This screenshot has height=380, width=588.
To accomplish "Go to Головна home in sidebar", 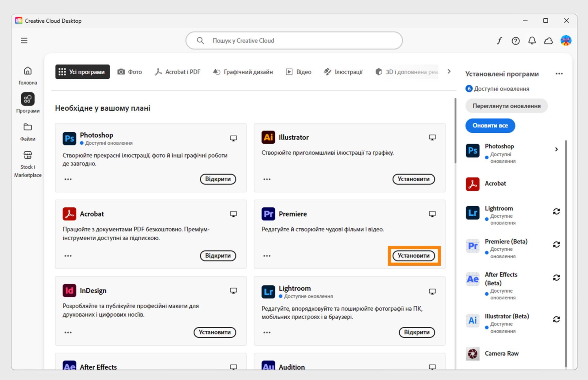I will 28,76.
